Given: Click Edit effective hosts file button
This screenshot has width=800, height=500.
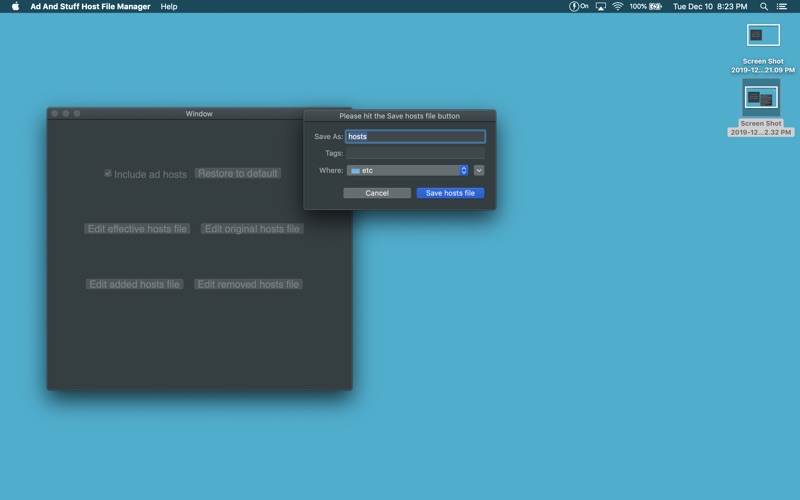Looking at the screenshot, I should 137,229.
